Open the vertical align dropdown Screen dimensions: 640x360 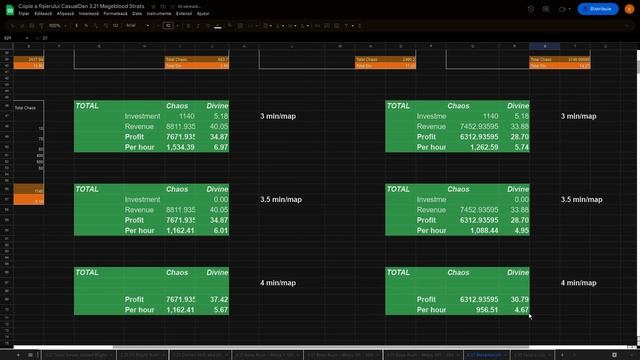tap(280, 26)
